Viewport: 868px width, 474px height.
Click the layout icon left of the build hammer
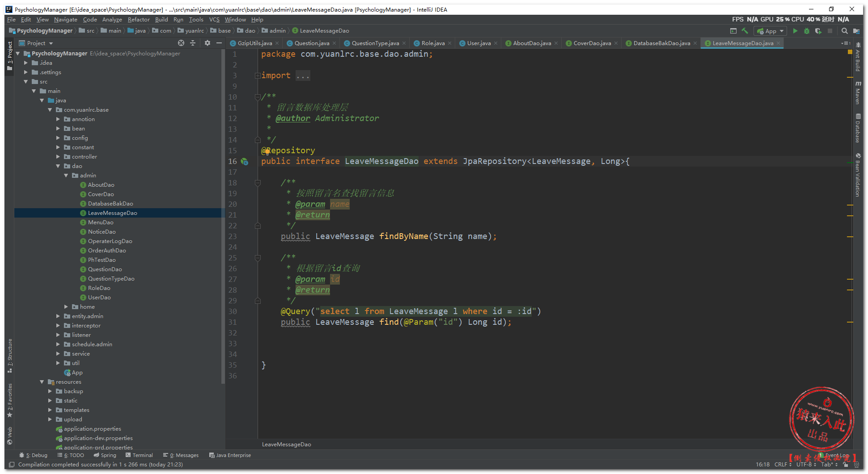733,31
